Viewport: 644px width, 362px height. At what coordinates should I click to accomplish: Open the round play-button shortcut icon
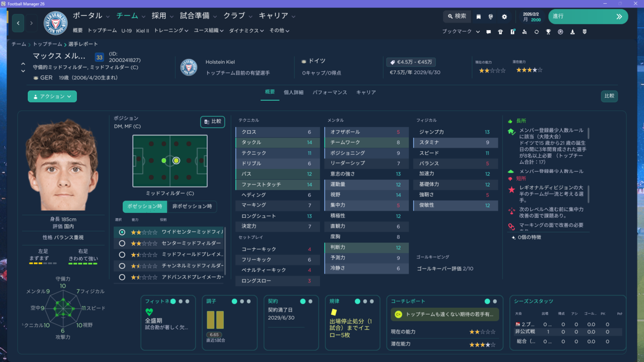560,32
